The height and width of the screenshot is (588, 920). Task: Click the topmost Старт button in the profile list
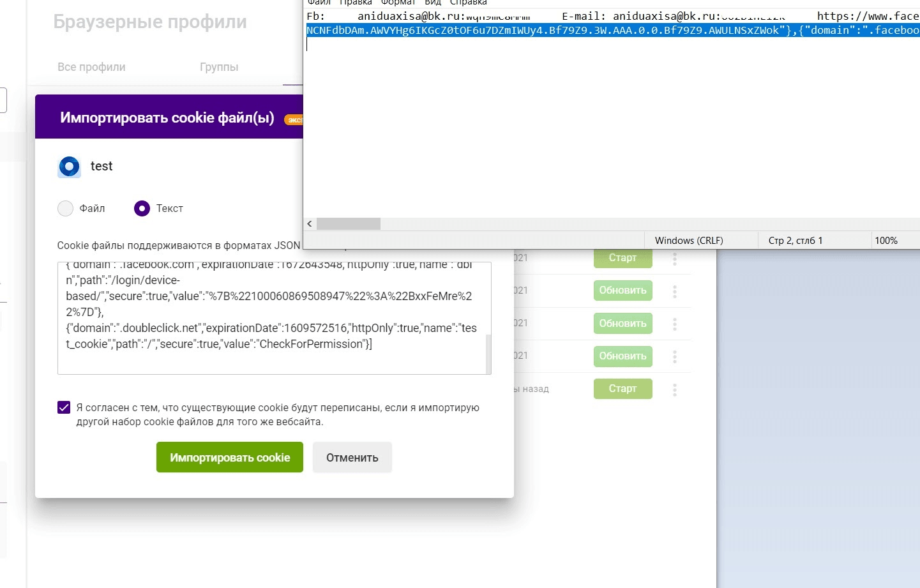point(622,258)
